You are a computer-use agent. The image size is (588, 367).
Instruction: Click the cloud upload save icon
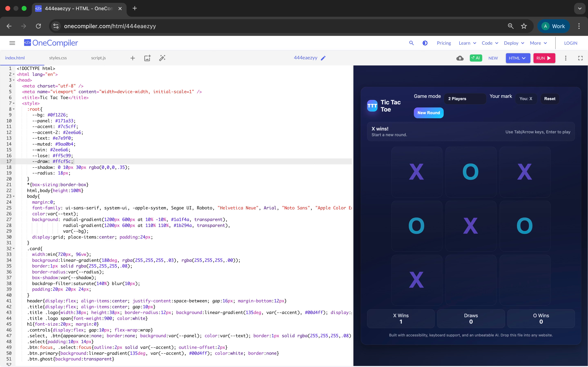pyautogui.click(x=460, y=58)
